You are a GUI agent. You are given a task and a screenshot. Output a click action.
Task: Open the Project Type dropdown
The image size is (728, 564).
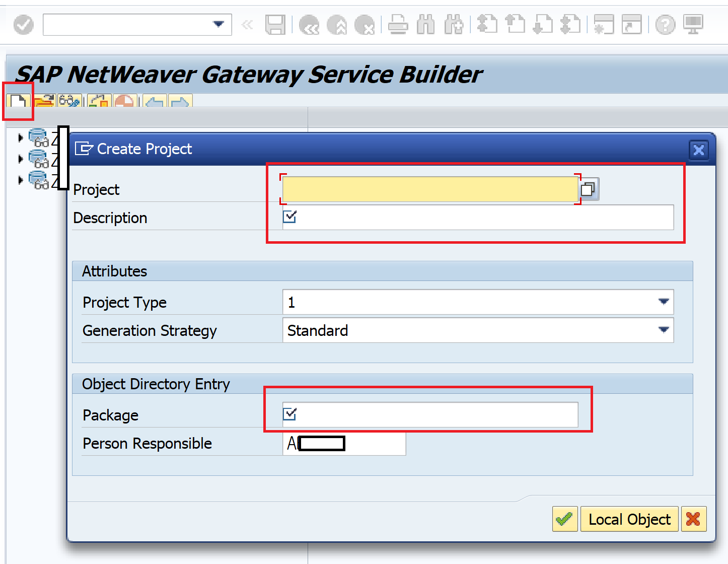pyautogui.click(x=664, y=302)
